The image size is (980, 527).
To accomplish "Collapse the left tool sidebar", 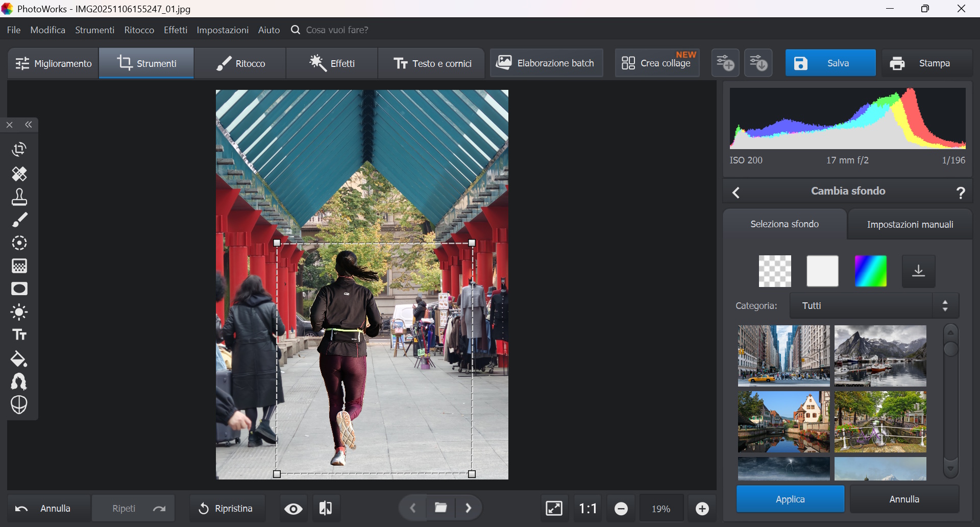I will coord(29,125).
